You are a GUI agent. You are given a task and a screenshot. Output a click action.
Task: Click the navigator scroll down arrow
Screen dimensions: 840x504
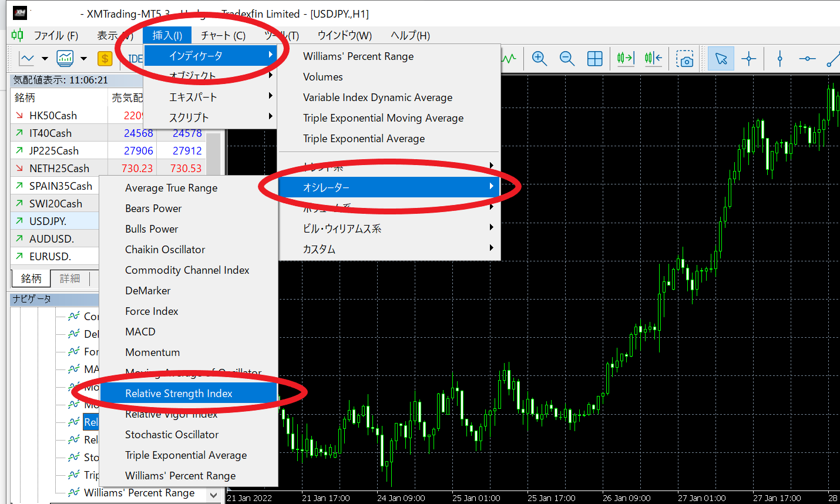(213, 495)
